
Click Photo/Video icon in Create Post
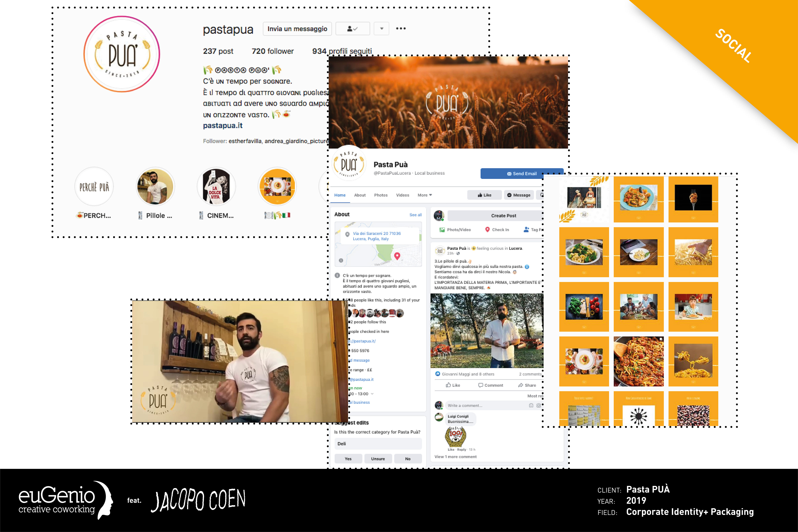pyautogui.click(x=442, y=230)
